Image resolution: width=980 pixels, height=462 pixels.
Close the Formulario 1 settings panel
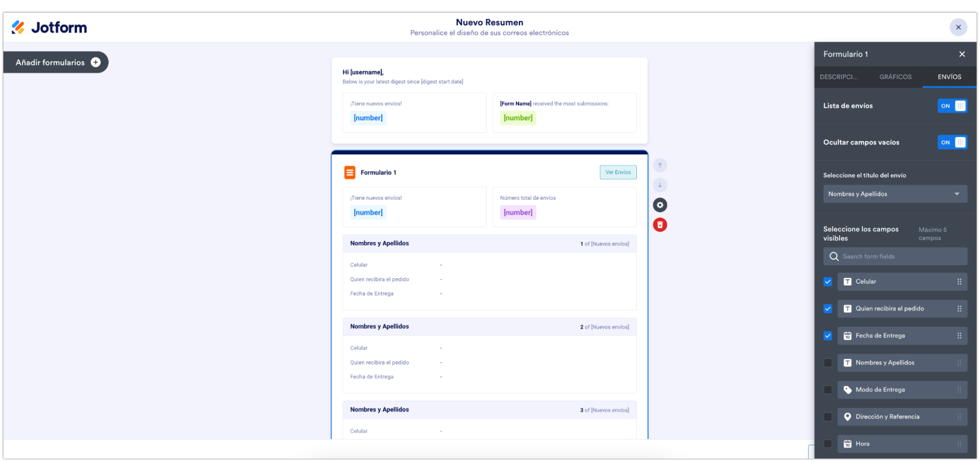point(962,54)
